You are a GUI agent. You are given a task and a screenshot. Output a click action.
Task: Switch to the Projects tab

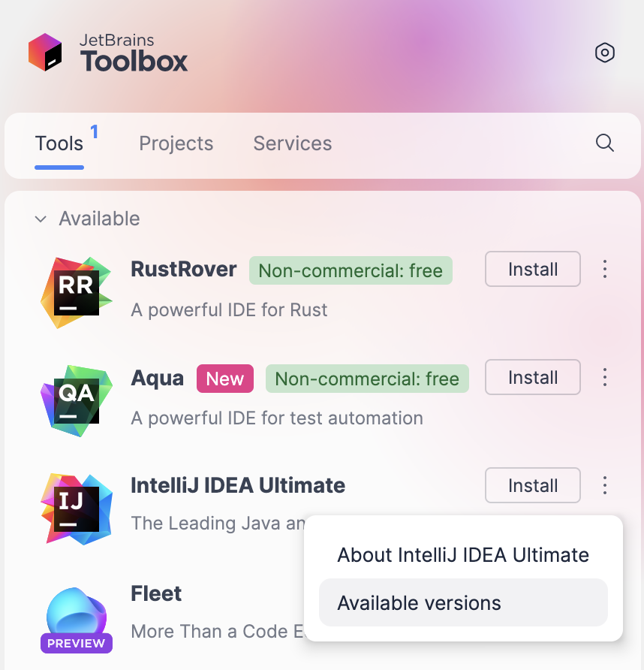click(x=176, y=143)
